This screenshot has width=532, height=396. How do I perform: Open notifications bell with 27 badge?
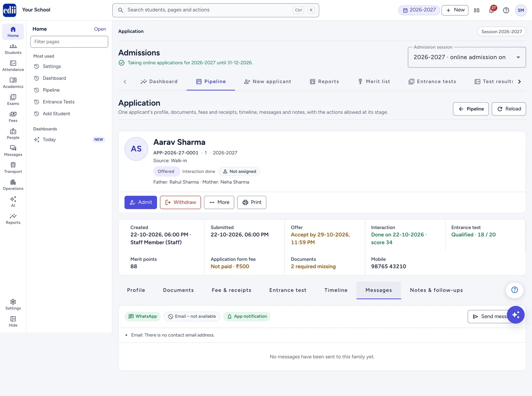click(491, 10)
